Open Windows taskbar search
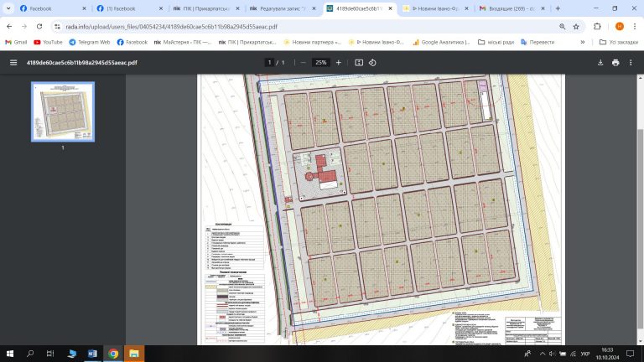Viewport: 644px width, 362px height. 30,354
